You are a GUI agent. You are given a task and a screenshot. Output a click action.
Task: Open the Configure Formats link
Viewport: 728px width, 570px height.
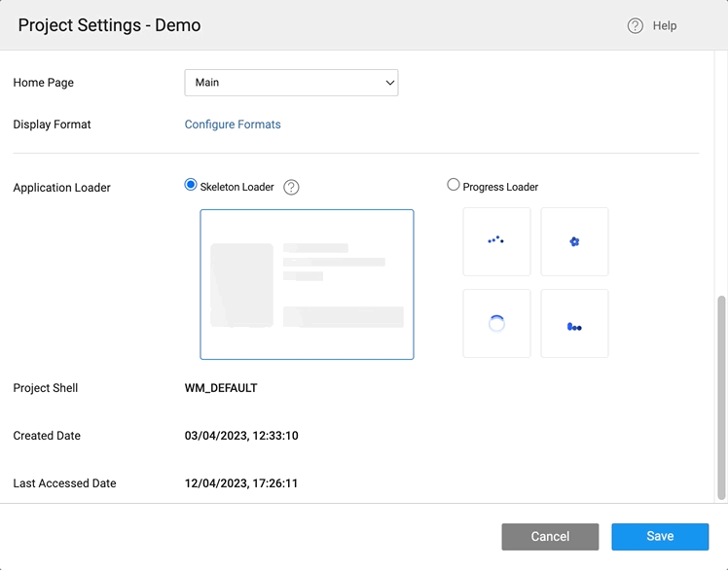[x=233, y=125]
